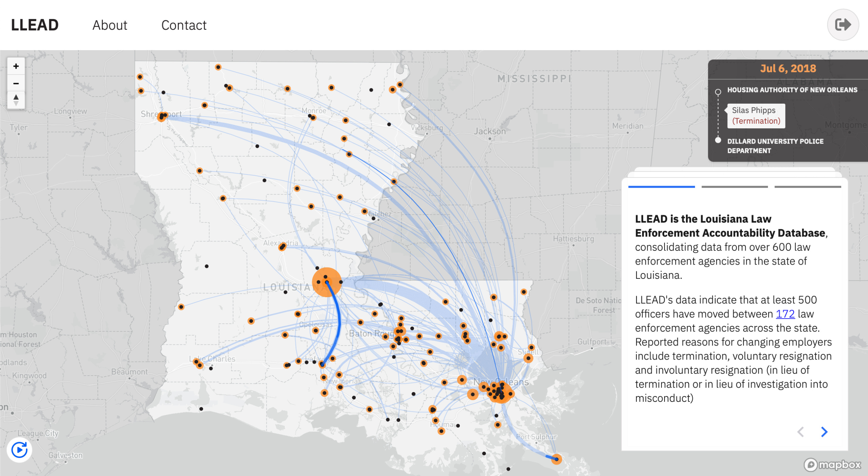
Task: Click the previous card chevron arrow
Action: click(801, 432)
